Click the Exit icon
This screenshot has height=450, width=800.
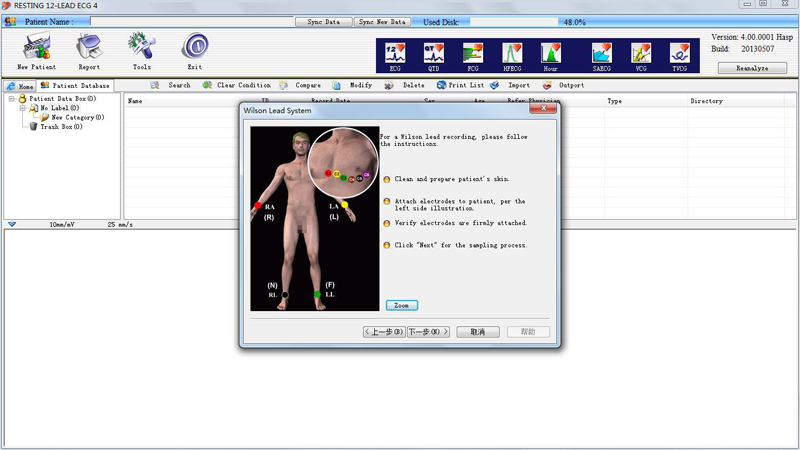tap(194, 47)
